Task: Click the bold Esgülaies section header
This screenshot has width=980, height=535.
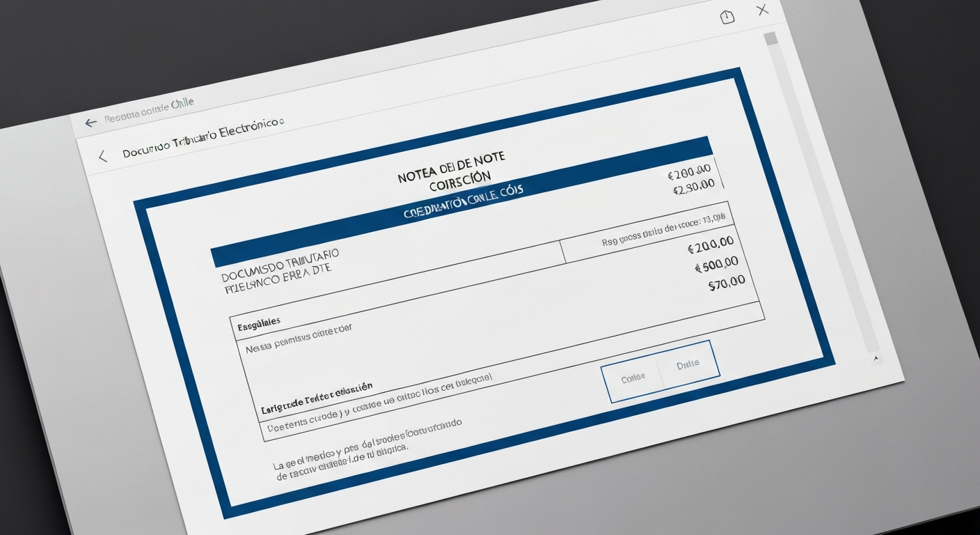Action: 259,323
